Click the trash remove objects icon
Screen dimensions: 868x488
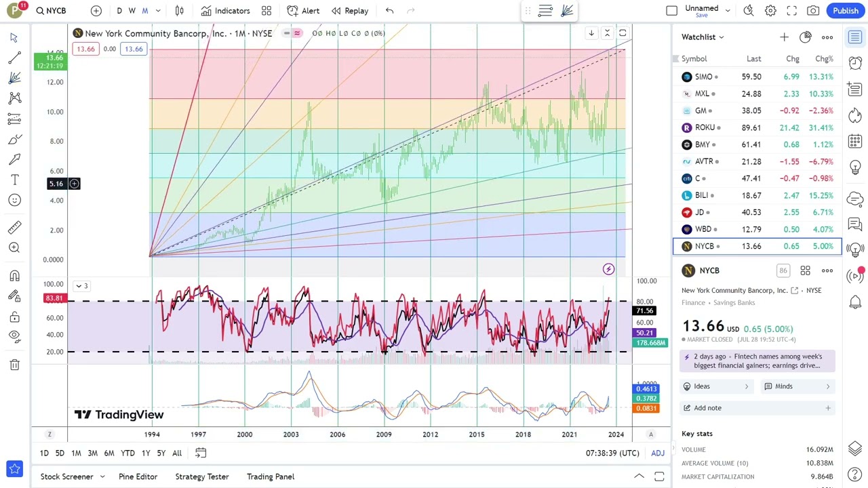[x=14, y=365]
